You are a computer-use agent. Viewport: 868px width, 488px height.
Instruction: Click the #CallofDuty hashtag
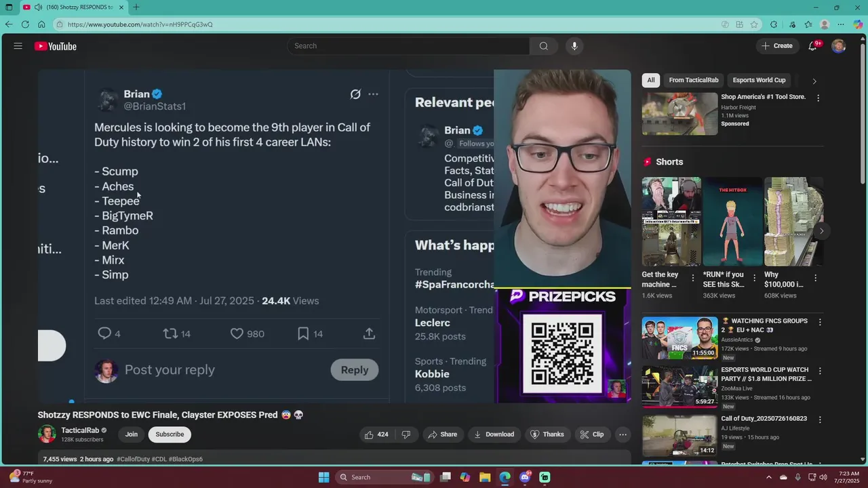tap(133, 459)
